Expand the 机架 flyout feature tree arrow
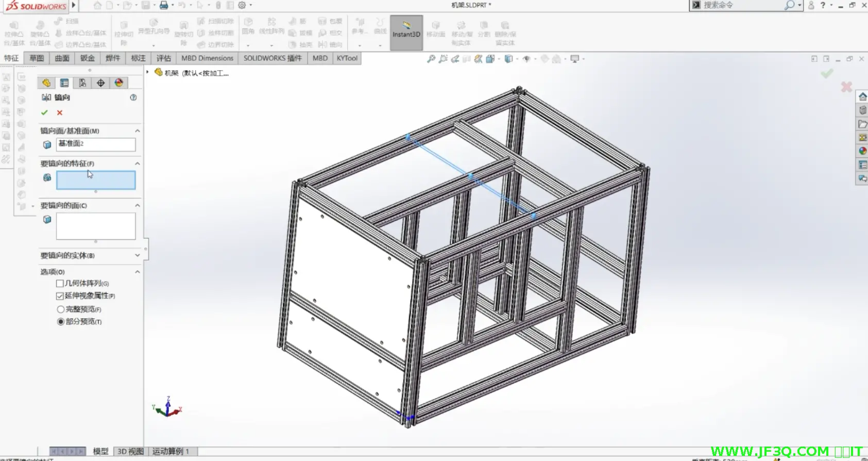Image resolution: width=868 pixels, height=461 pixels. click(148, 72)
